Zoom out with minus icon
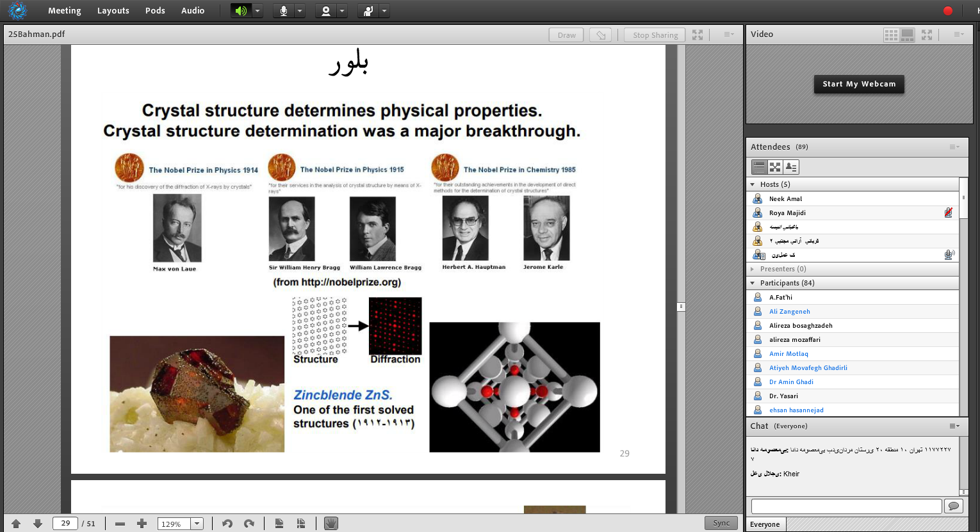 pos(120,524)
